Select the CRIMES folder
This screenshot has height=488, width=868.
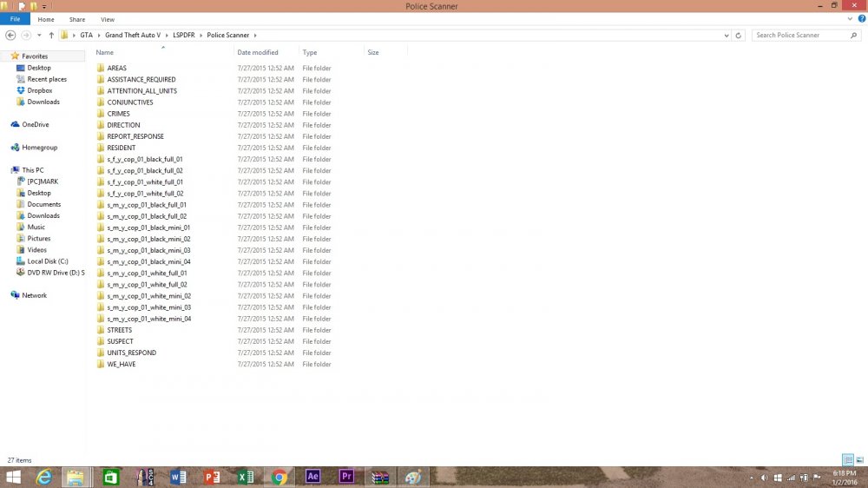tap(118, 114)
